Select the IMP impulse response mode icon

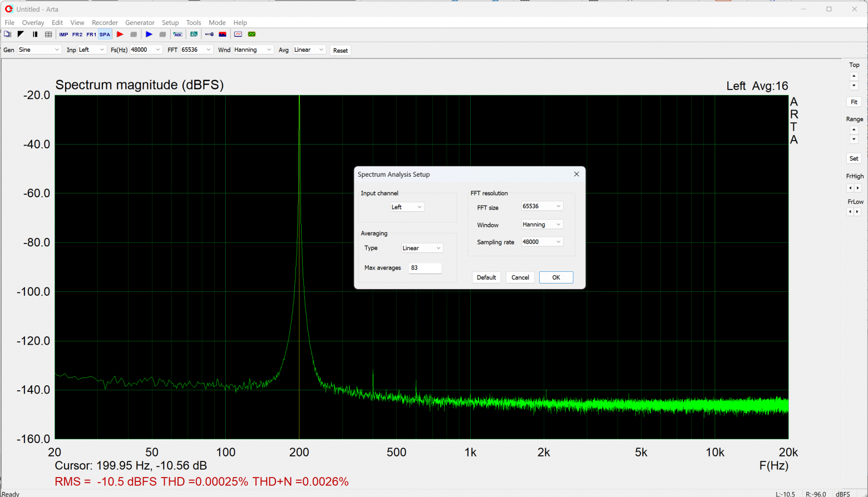point(63,34)
